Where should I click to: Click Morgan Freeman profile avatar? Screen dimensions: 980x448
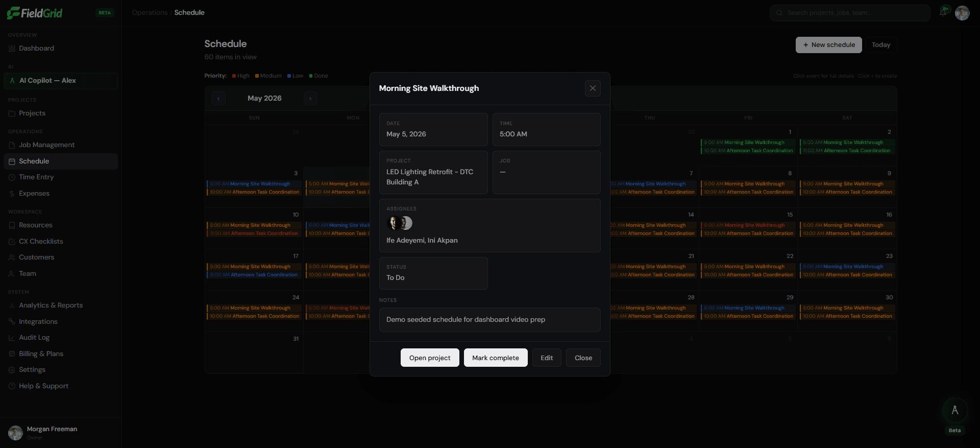pos(16,433)
